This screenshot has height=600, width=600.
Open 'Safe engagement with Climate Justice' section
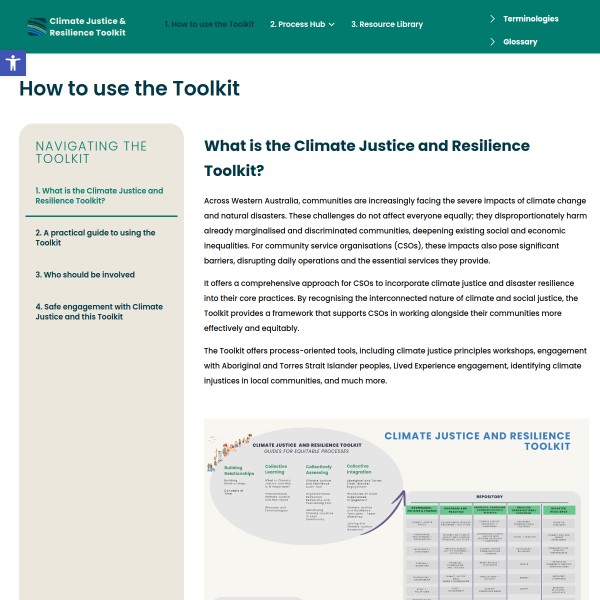click(99, 311)
